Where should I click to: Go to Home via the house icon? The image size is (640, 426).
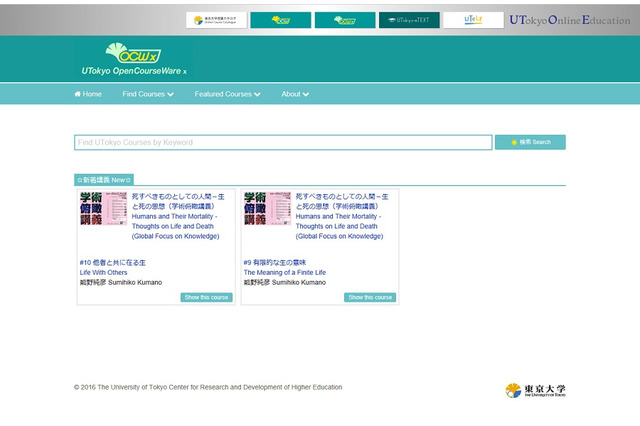(x=78, y=94)
